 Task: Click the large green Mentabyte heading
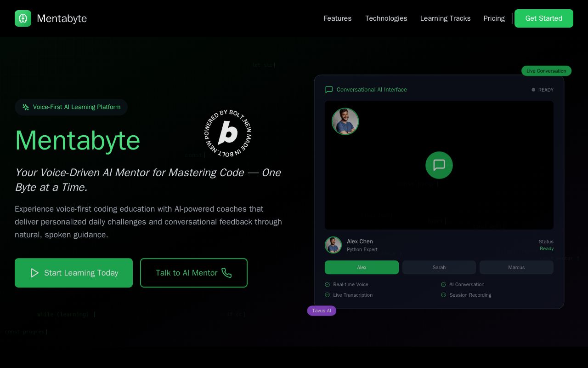coord(78,140)
